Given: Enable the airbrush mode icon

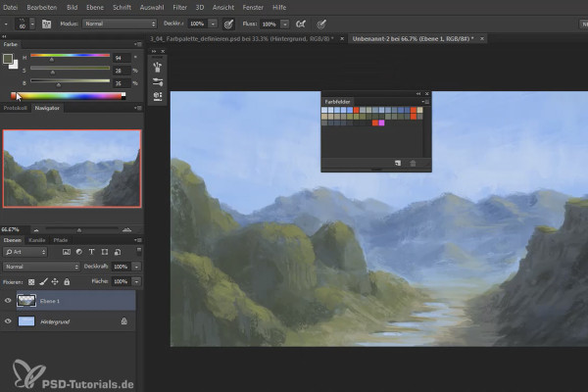Looking at the screenshot, I should 301,24.
